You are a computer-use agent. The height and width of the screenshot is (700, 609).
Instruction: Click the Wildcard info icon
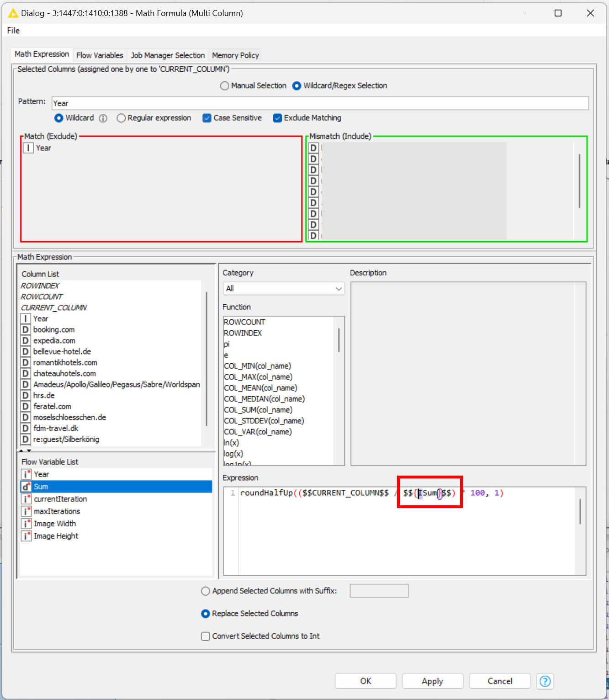click(103, 118)
